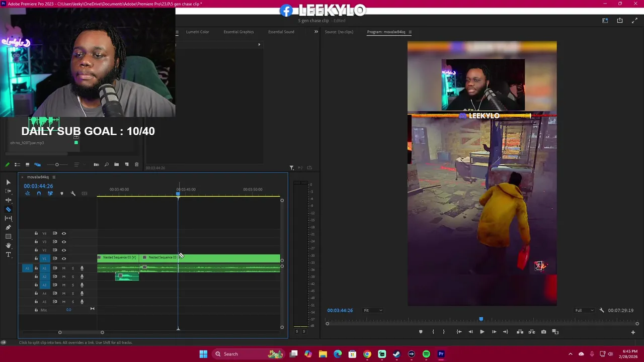Click the Project panel list view icon
This screenshot has height=362, width=644.
point(17,164)
